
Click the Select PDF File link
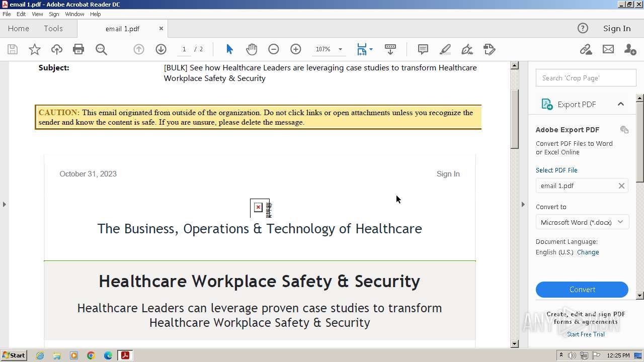556,170
